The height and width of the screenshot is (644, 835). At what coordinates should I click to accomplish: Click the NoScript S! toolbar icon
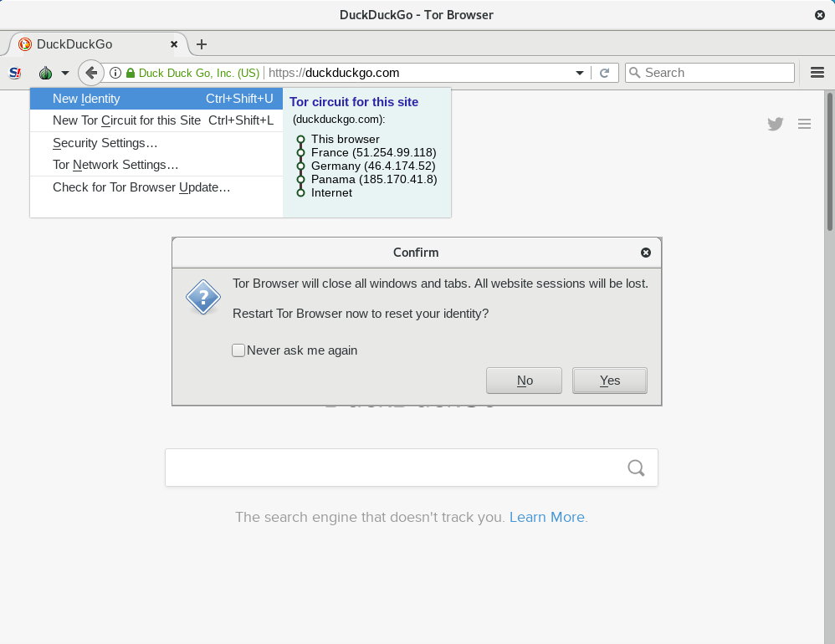[x=15, y=73]
